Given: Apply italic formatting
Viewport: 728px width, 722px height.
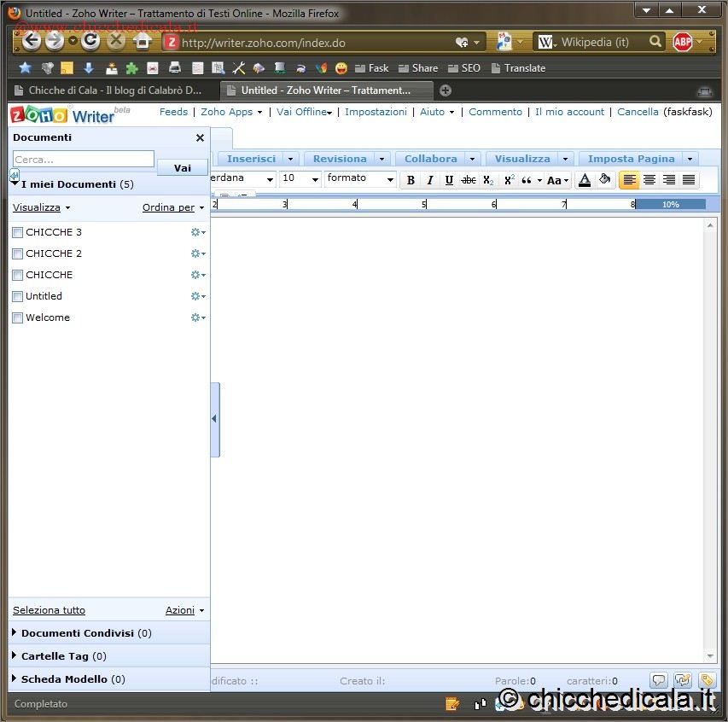Looking at the screenshot, I should pos(429,180).
